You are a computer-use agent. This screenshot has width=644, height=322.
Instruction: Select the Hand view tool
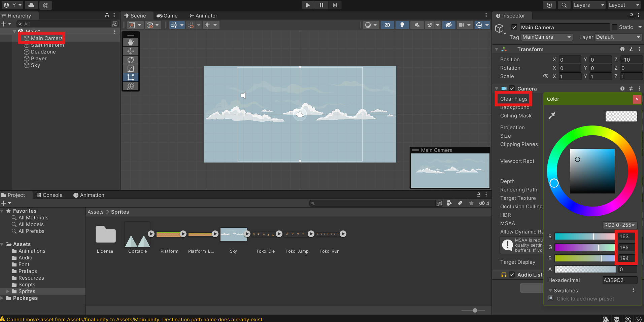pos(131,42)
